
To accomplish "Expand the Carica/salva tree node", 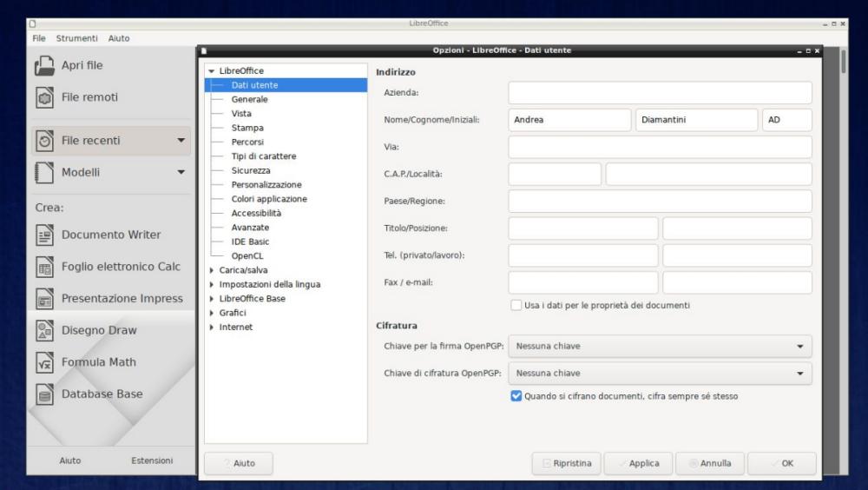I will (x=212, y=270).
